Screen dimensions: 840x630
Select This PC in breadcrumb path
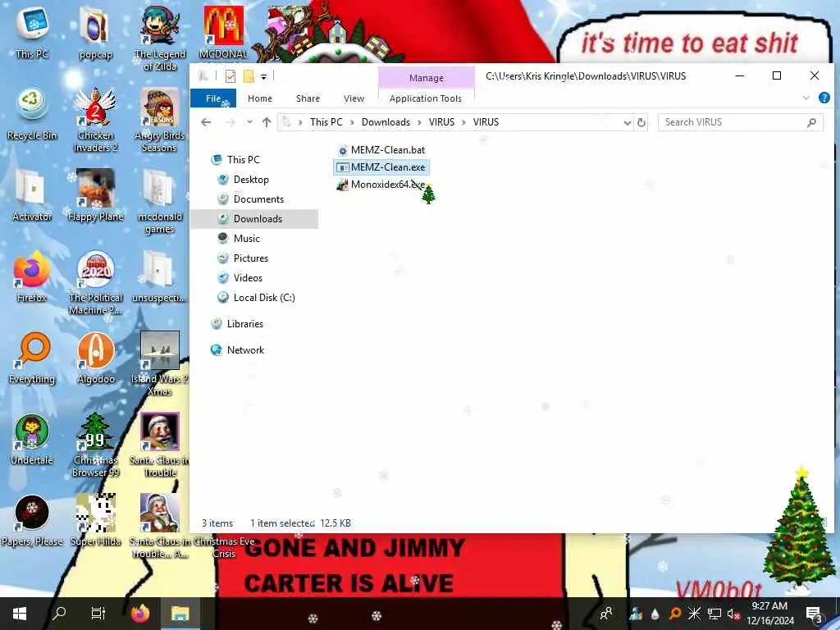point(326,122)
